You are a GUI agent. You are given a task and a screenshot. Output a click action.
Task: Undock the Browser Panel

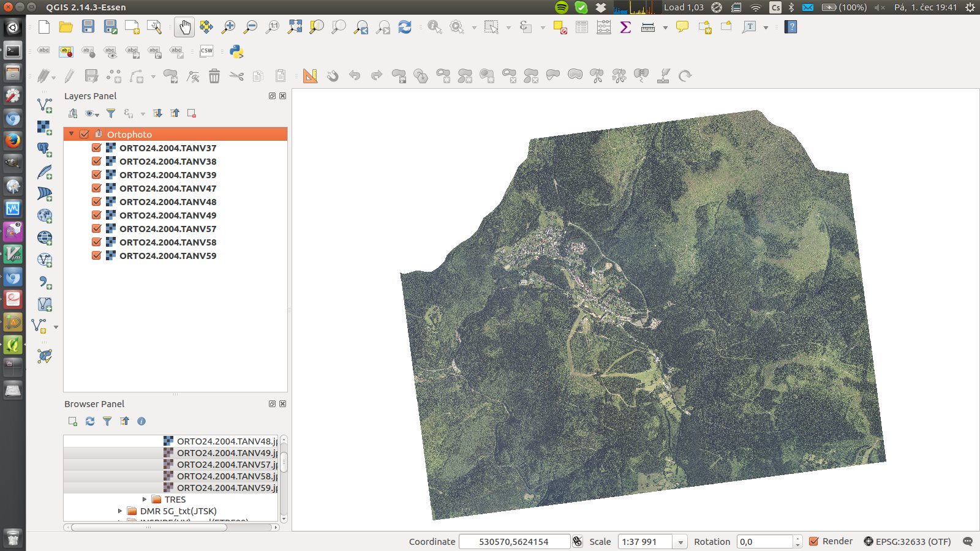point(272,404)
